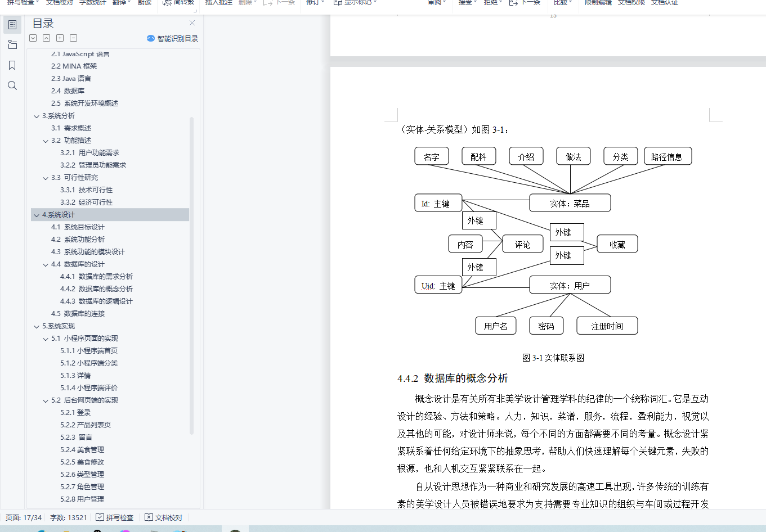Collapse the 5.2 后台网页端的实现 section

[x=46, y=401]
